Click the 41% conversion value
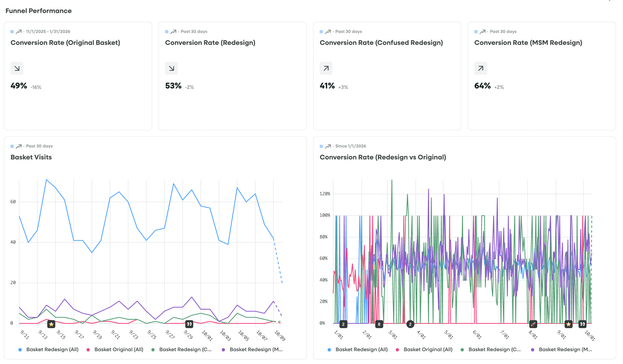Image resolution: width=623 pixels, height=364 pixels. pyautogui.click(x=327, y=86)
